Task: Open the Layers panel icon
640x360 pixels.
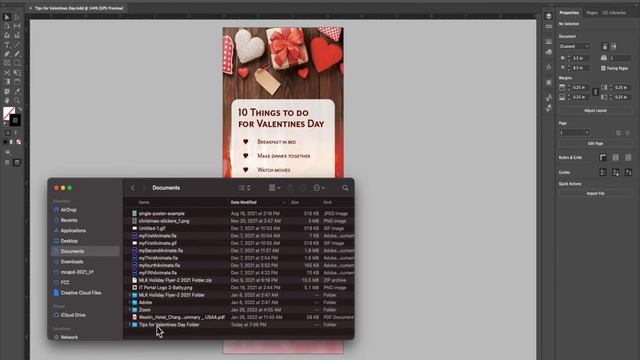Action: point(549,16)
